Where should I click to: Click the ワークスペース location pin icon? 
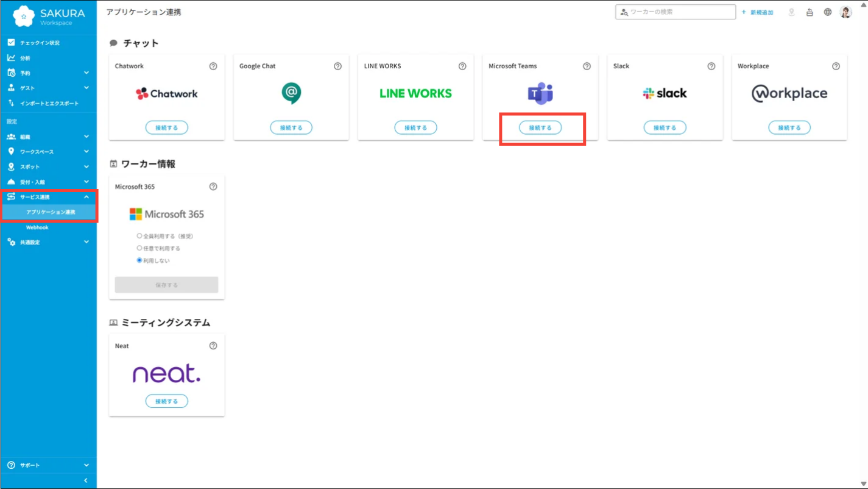pos(11,151)
